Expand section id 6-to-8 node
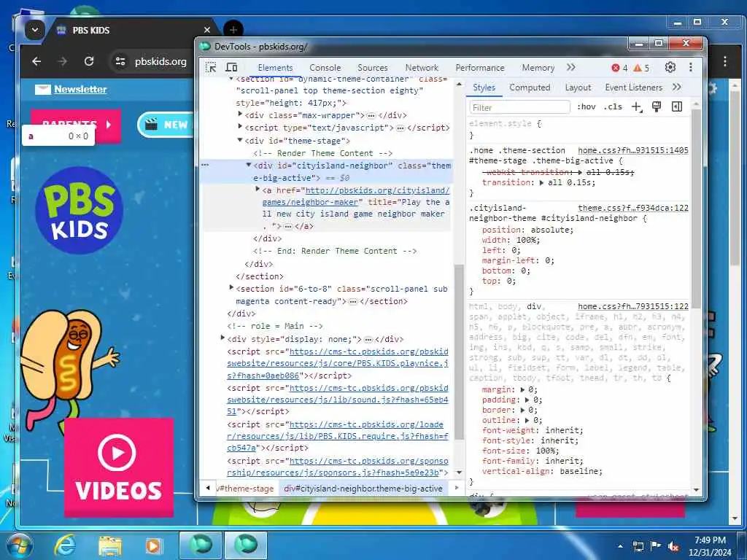This screenshot has width=747, height=560. (231, 287)
